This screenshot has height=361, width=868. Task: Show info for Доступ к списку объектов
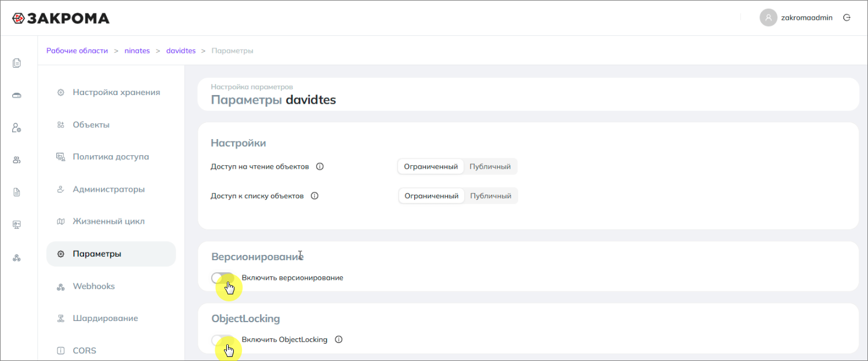(314, 196)
